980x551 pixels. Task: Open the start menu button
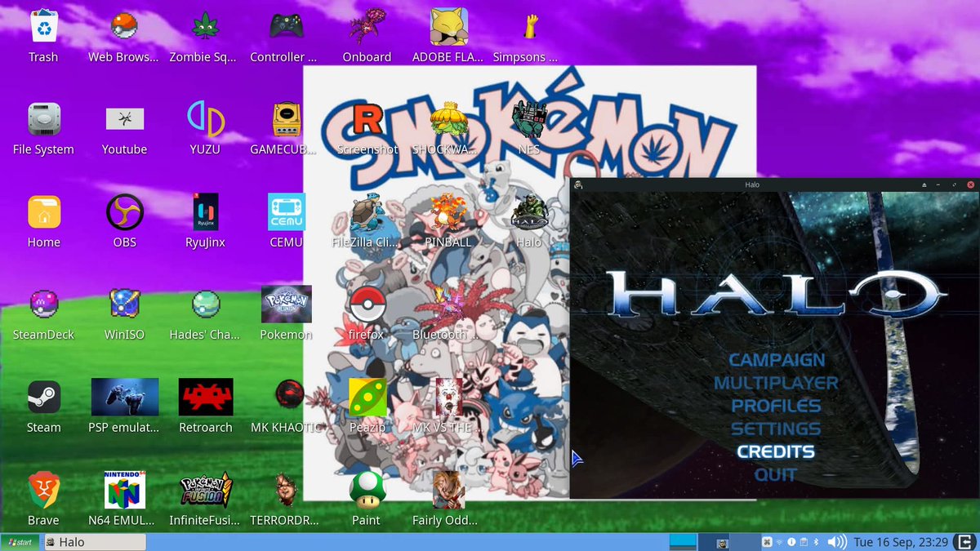(20, 542)
